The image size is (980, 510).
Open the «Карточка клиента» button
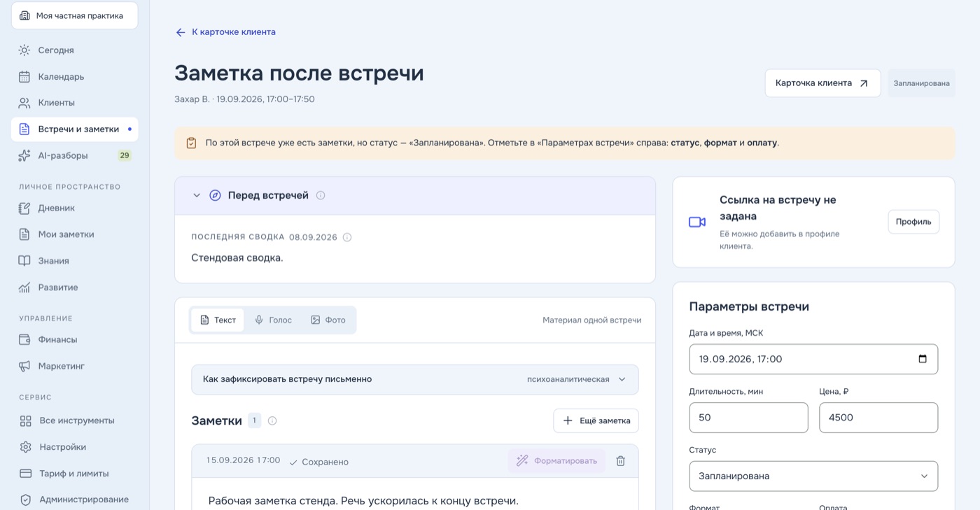(x=822, y=83)
